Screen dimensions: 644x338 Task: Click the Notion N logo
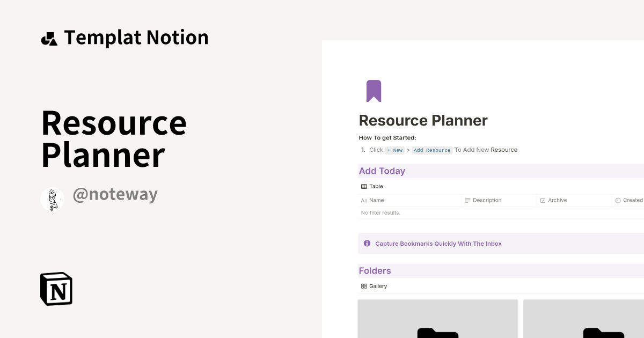click(x=56, y=289)
